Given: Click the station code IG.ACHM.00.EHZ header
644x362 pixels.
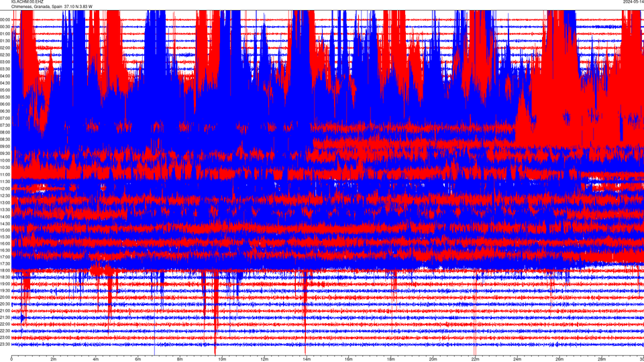Looking at the screenshot, I should coord(27,1).
